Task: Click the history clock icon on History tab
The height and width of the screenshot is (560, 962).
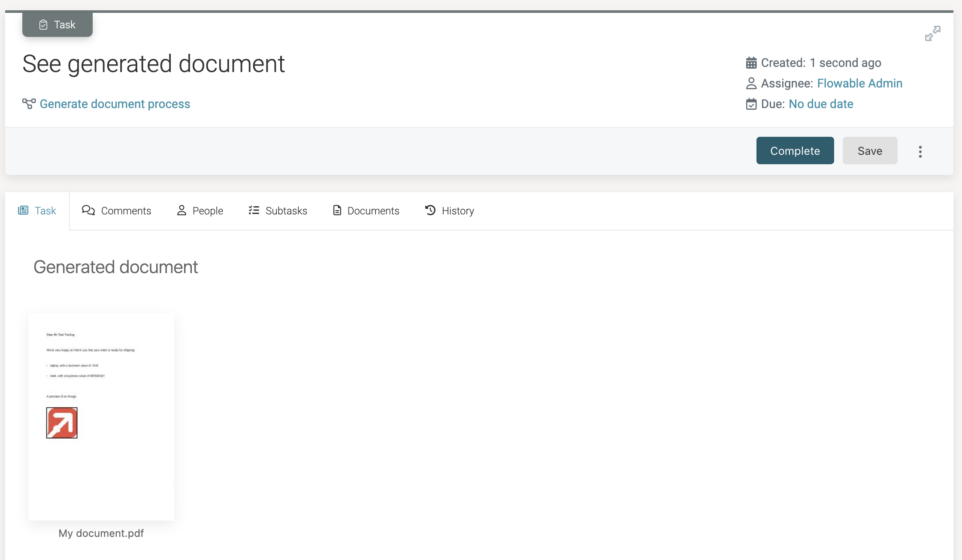Action: [x=430, y=211]
